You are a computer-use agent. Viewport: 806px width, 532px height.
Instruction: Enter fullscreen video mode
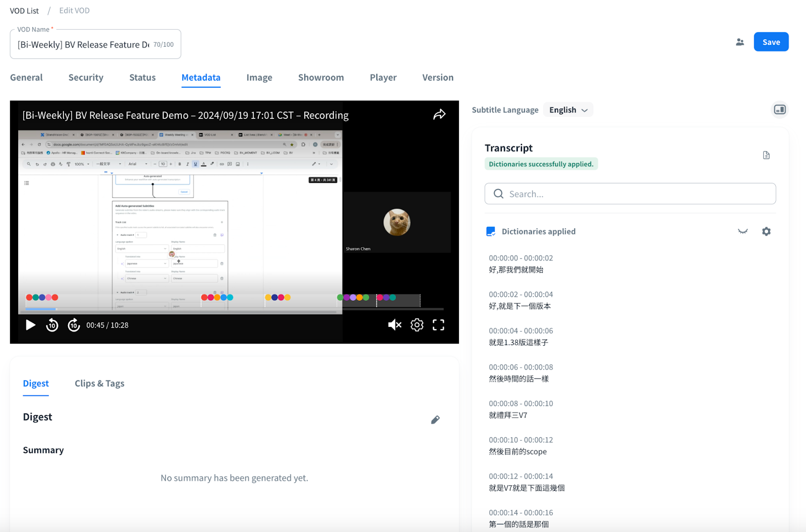[x=438, y=325]
